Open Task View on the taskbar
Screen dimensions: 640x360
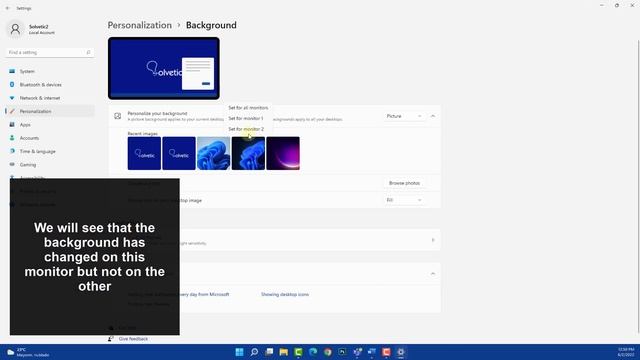click(269, 352)
